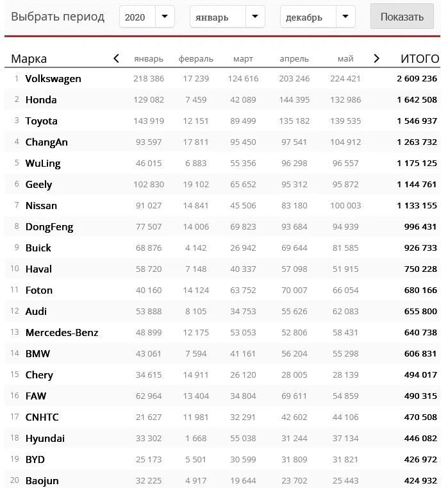Select the Volkswagen brand row
Screen dimensions: 448x488
click(222, 78)
